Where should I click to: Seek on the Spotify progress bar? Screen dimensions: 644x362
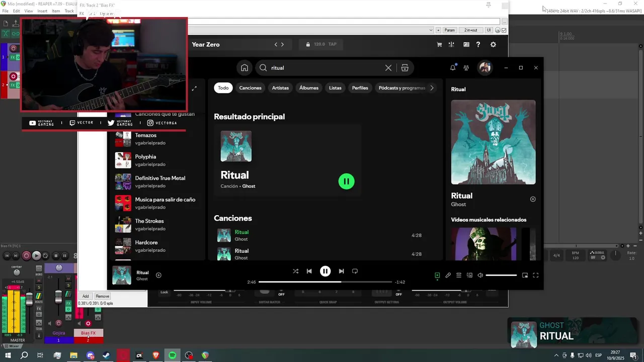[x=325, y=282]
